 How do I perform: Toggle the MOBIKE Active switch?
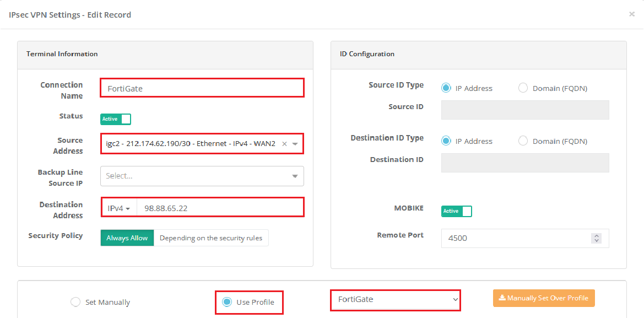click(456, 211)
